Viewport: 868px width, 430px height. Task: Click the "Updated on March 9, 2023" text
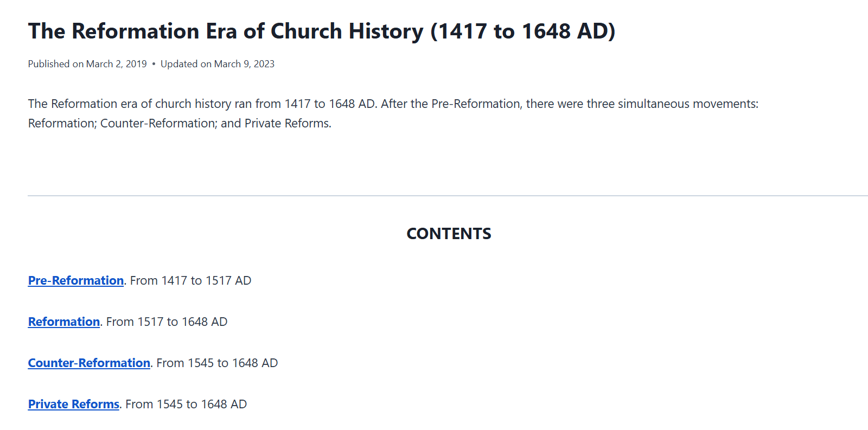[x=218, y=64]
